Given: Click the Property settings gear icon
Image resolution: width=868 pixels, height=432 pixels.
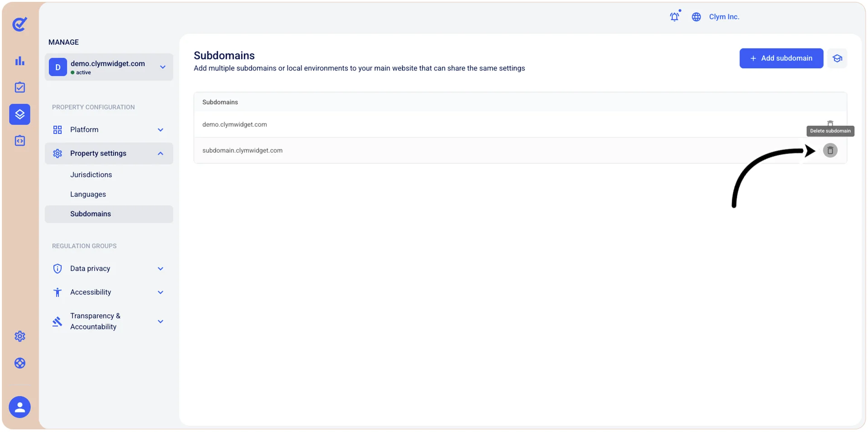Looking at the screenshot, I should pos(58,153).
